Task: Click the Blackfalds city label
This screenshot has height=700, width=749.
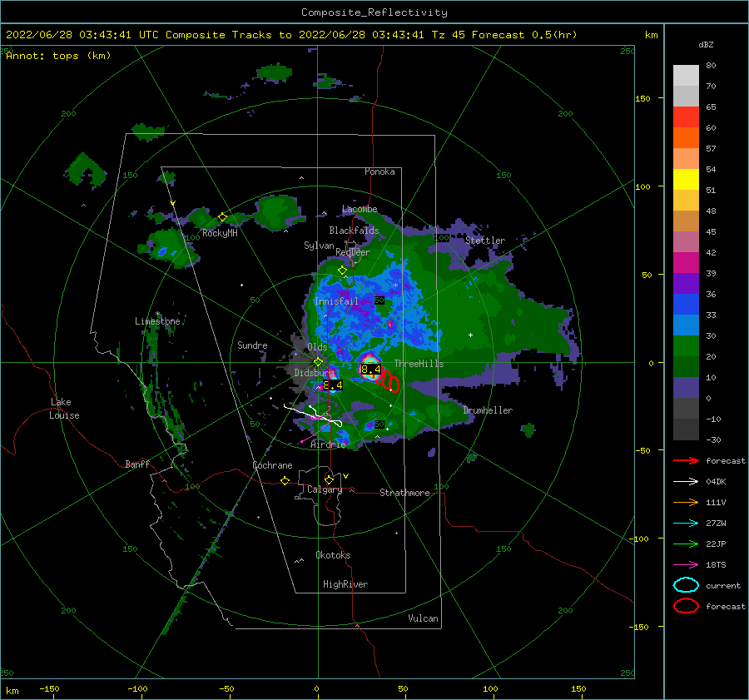Action: click(x=354, y=231)
